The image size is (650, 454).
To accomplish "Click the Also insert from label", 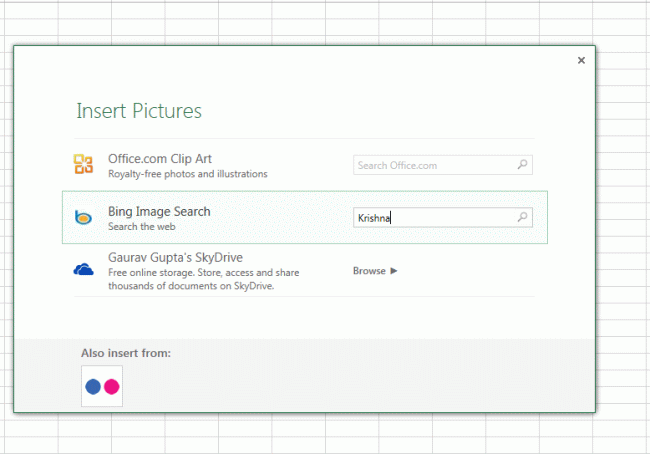I will pyautogui.click(x=126, y=352).
